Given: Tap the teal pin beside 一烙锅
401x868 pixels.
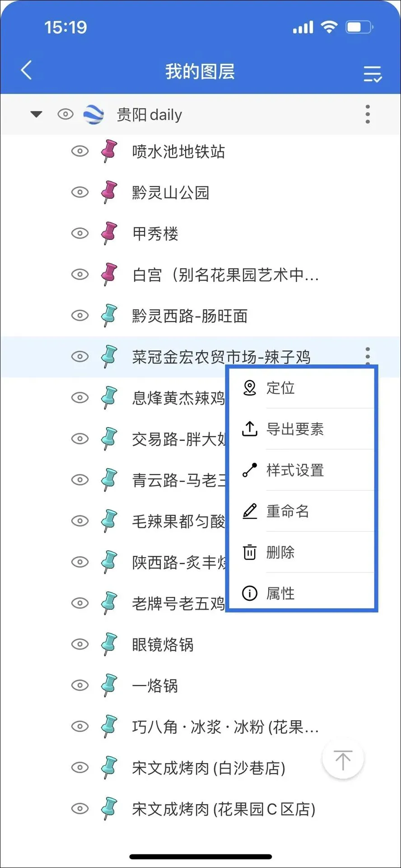Looking at the screenshot, I should pyautogui.click(x=109, y=685).
